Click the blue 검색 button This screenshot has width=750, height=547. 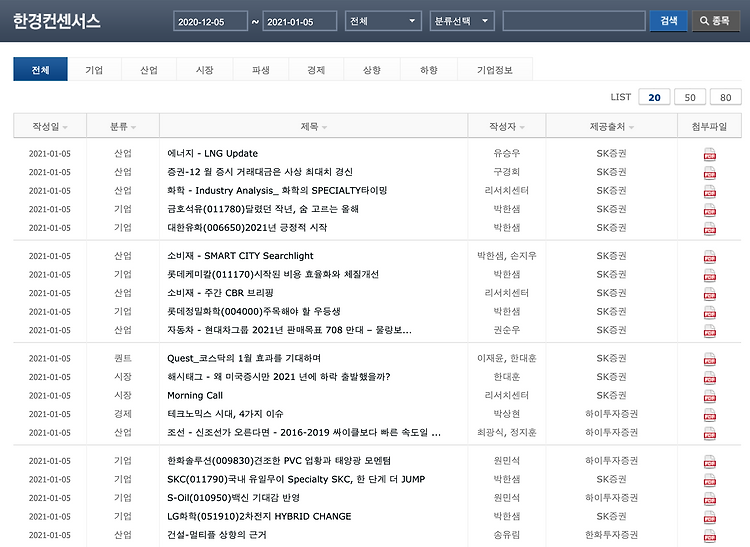[x=668, y=21]
